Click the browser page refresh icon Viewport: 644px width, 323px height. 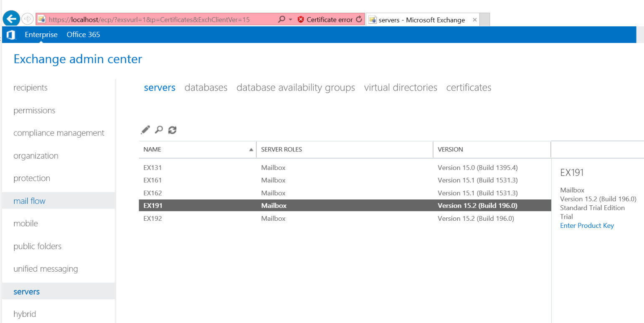click(359, 19)
